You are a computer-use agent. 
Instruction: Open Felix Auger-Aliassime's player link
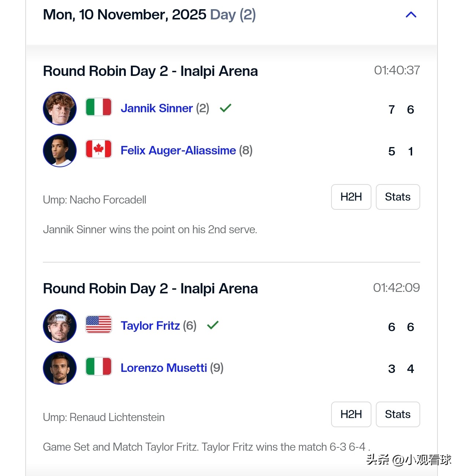tap(178, 150)
